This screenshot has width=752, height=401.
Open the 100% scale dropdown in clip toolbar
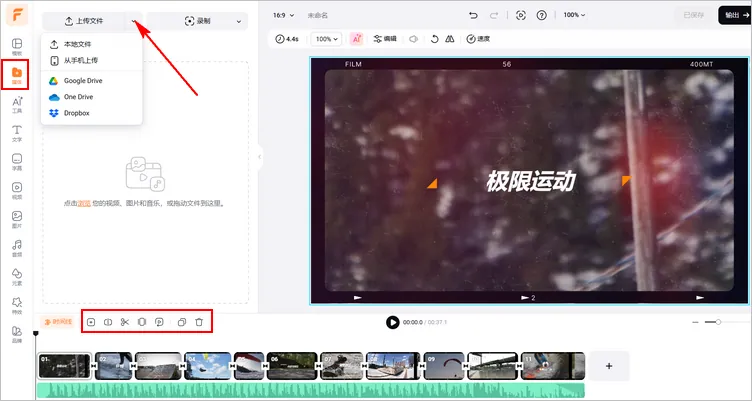point(326,39)
